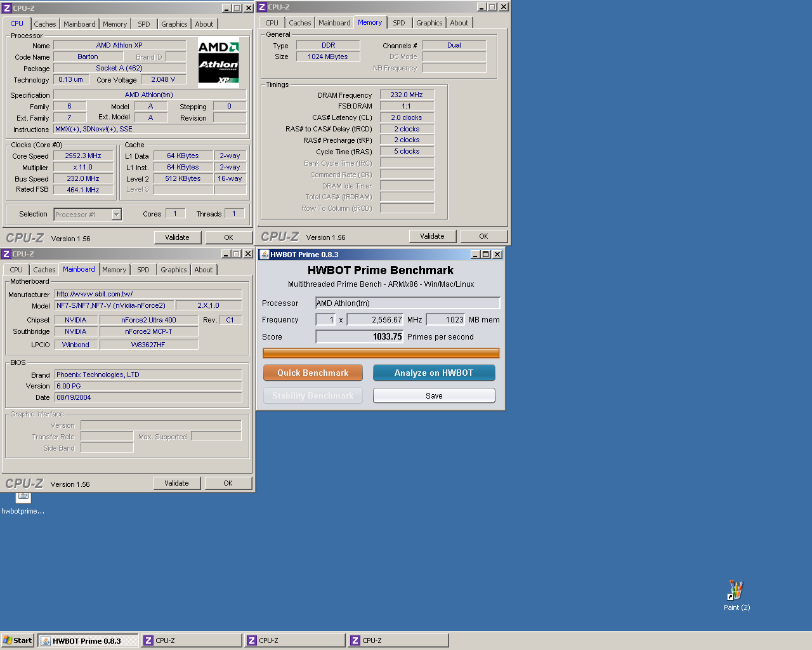Click OK in the CPU tab window
Image resolution: width=812 pixels, height=650 pixels.
[x=228, y=237]
